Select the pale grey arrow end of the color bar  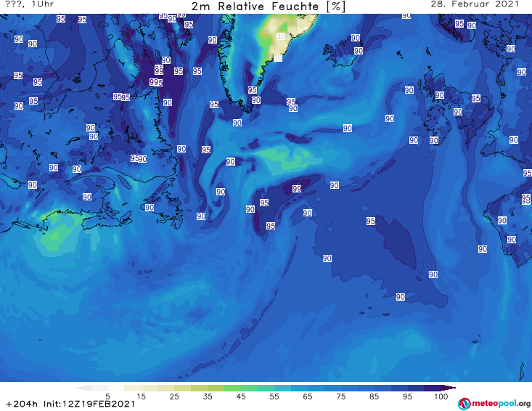[x=83, y=388]
